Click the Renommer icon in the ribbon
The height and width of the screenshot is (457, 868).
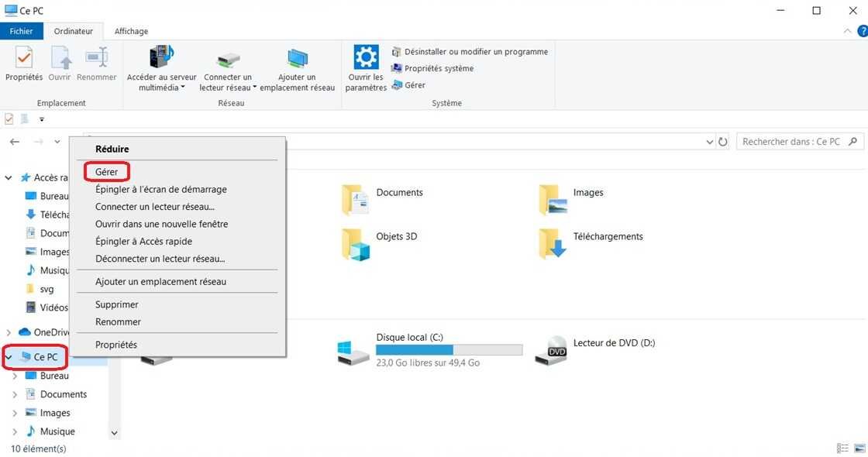click(96, 62)
